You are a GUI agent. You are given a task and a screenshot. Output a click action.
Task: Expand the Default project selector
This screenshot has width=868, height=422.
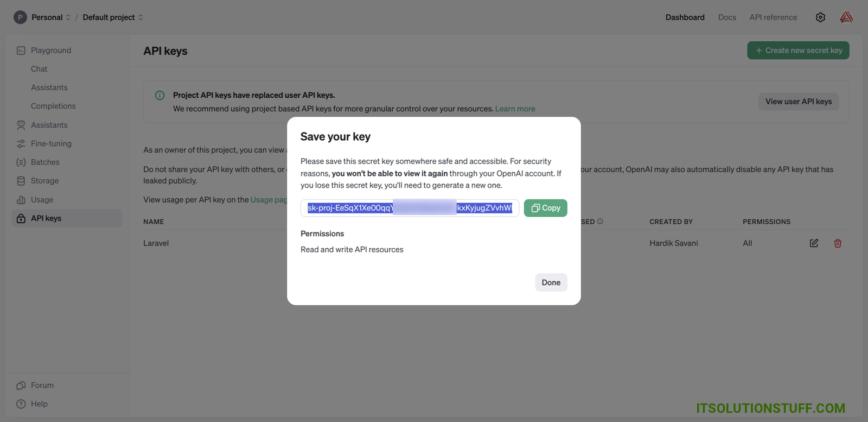pos(112,17)
